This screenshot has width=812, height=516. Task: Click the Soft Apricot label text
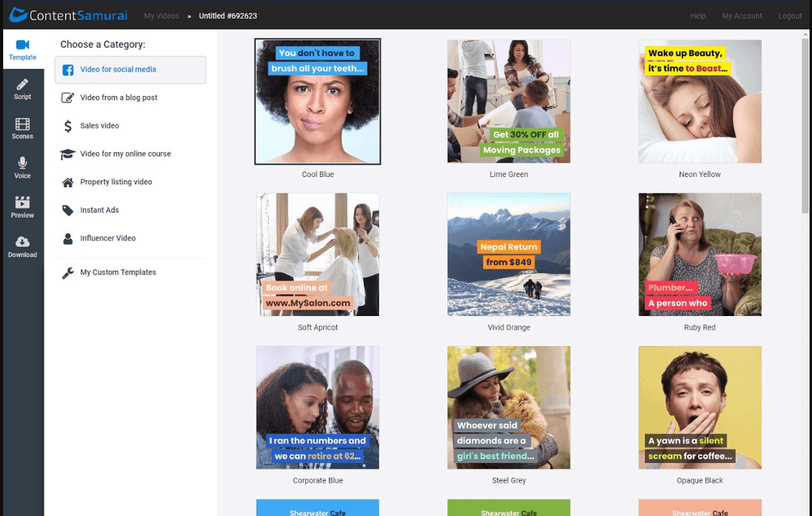317,327
